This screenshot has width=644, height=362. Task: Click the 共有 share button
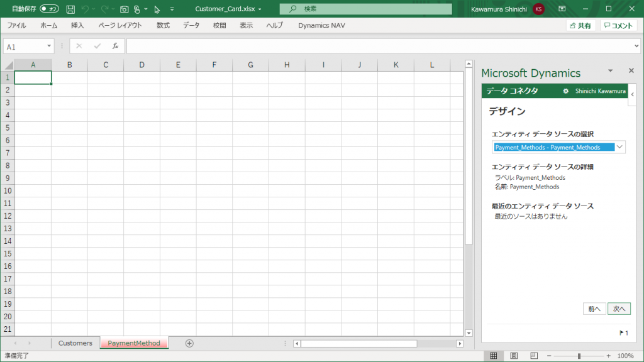(580, 25)
